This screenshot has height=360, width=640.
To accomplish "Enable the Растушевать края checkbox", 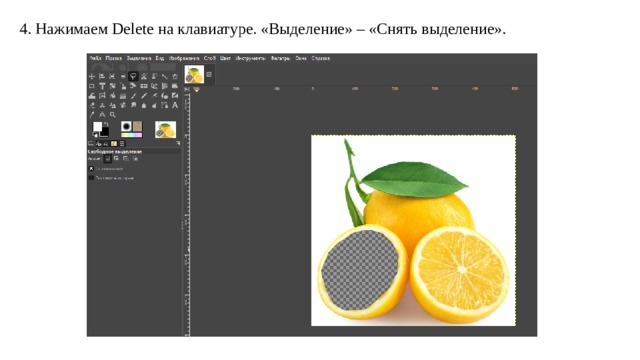I will [x=91, y=178].
